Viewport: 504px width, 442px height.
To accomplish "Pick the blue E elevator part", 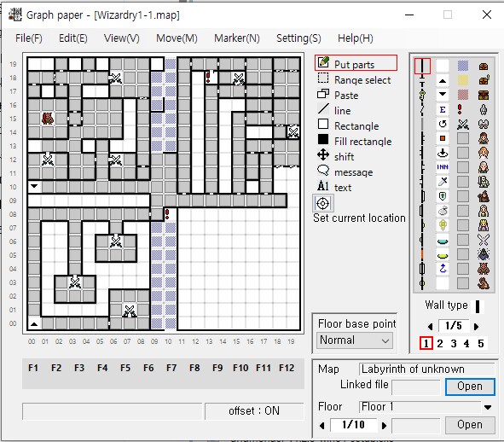I will click(x=443, y=109).
